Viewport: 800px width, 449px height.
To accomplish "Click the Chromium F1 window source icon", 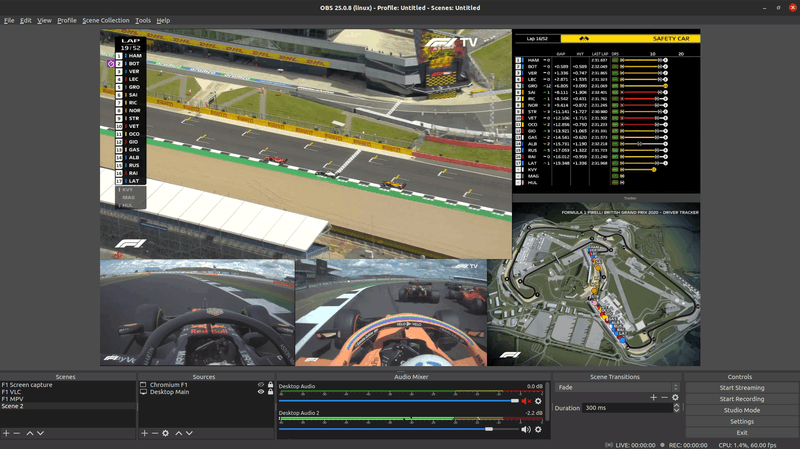I will [143, 385].
